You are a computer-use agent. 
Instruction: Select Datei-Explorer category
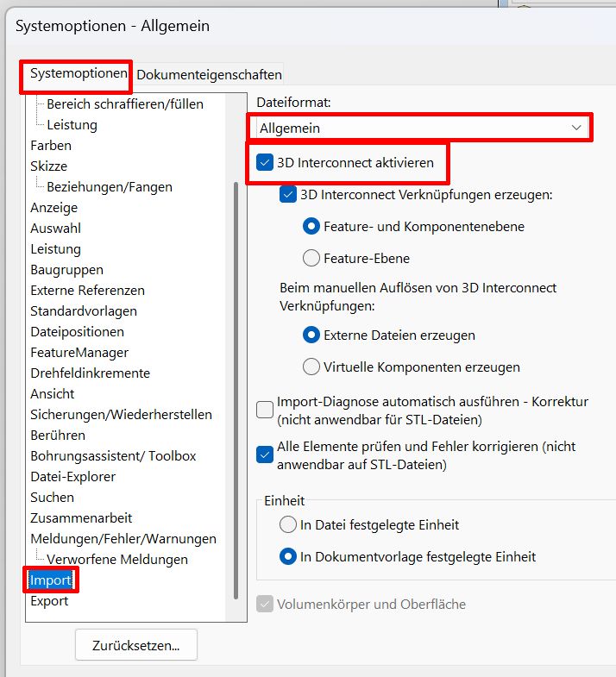click(73, 477)
